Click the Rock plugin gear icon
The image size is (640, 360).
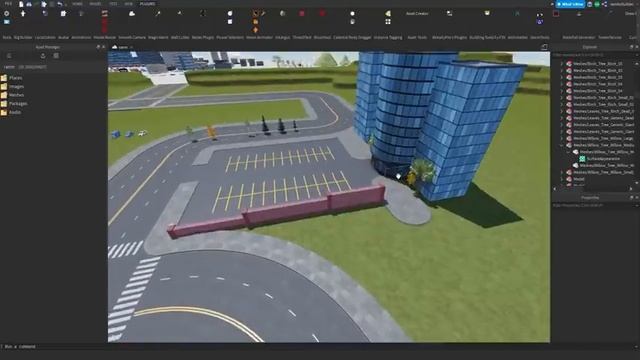pyautogui.click(x=7, y=13)
